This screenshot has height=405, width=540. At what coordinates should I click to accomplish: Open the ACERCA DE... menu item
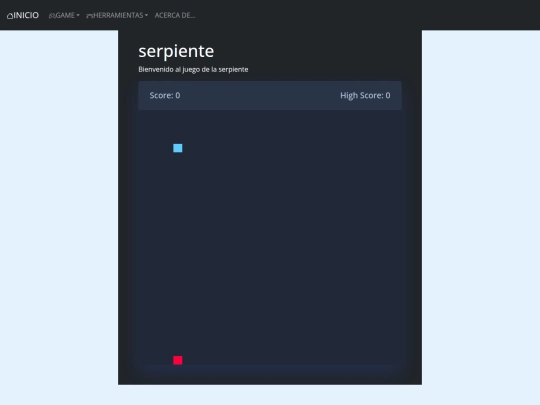(x=175, y=15)
